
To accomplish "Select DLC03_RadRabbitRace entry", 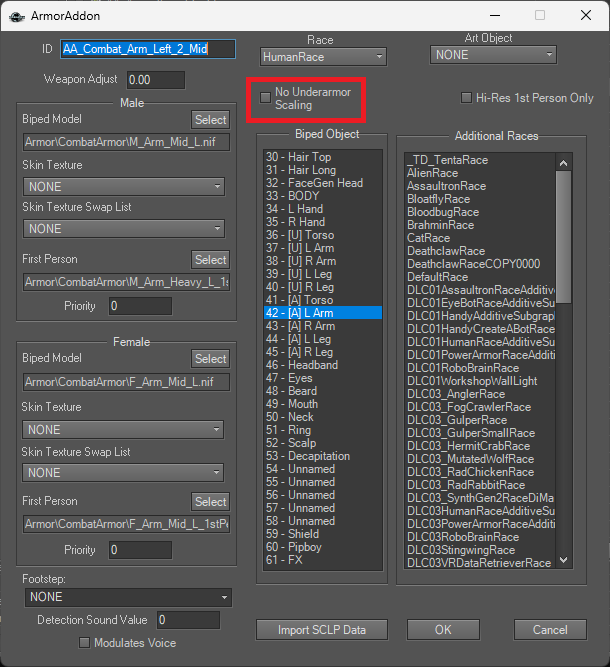I will pyautogui.click(x=480, y=485).
